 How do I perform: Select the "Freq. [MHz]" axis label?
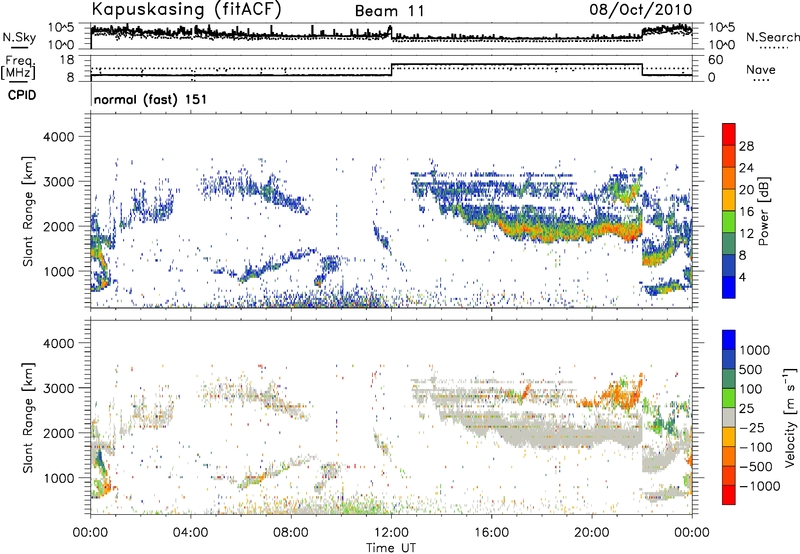19,67
